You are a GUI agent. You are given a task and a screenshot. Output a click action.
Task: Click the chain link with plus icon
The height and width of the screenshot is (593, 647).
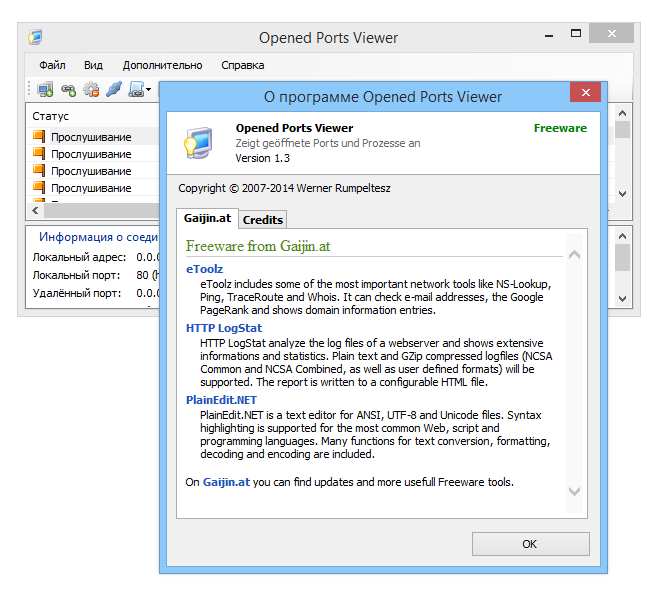[68, 90]
